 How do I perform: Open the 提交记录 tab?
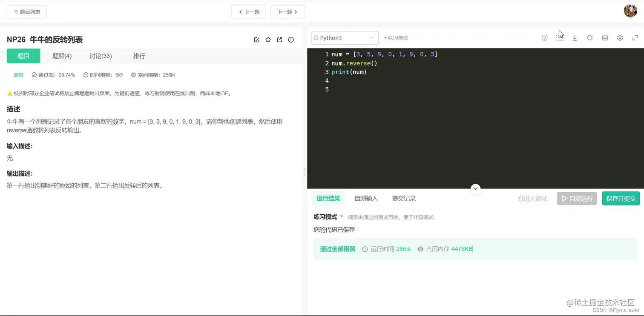(403, 198)
